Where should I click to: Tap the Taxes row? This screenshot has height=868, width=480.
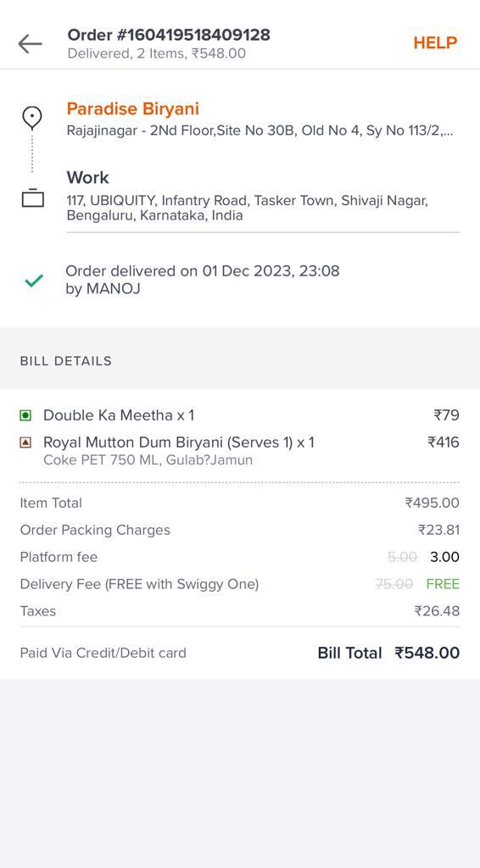240,611
